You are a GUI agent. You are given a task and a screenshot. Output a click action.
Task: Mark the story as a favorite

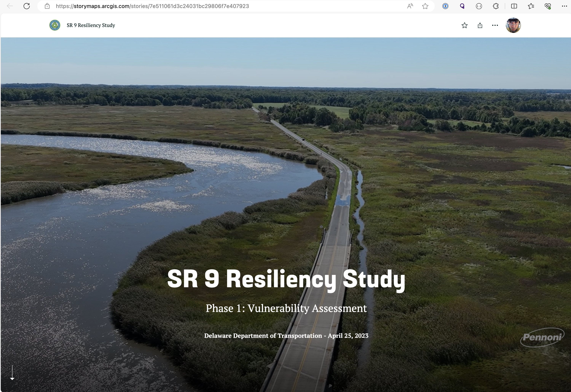(x=464, y=25)
